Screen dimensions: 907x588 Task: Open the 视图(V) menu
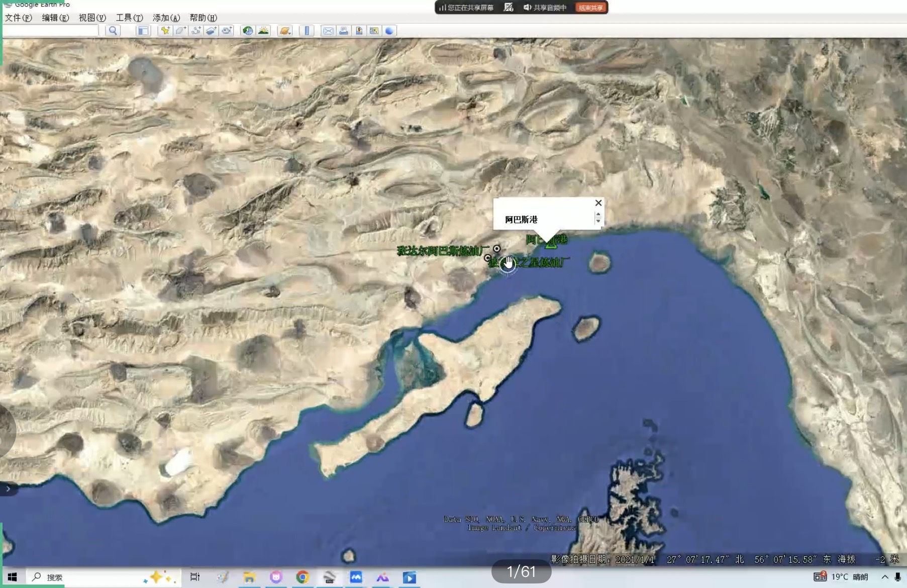tap(92, 18)
